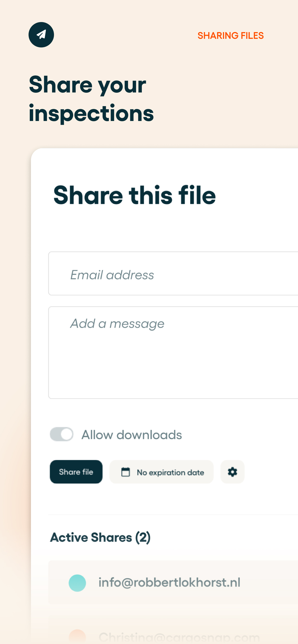
Task: Click the calendar icon for expiration
Action: 125,472
